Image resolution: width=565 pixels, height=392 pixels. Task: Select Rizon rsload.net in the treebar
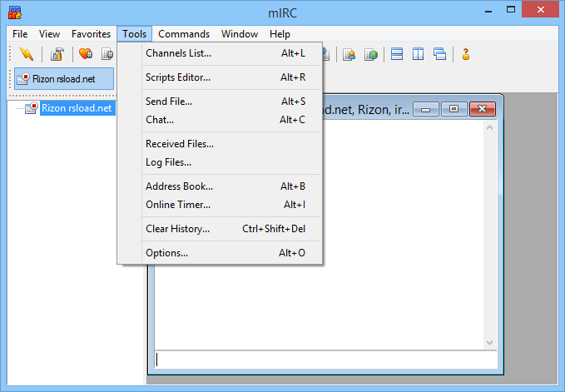pyautogui.click(x=77, y=108)
